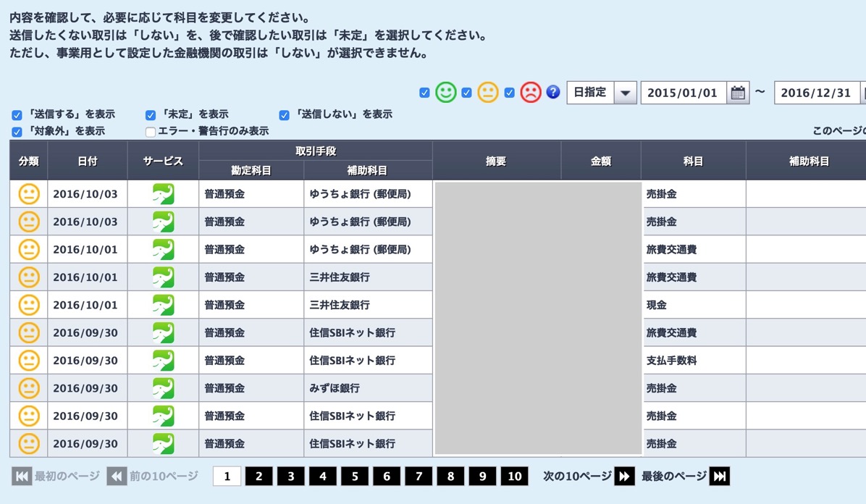Click face icon in 支払手数料 row
This screenshot has height=504, width=866.
[29, 361]
